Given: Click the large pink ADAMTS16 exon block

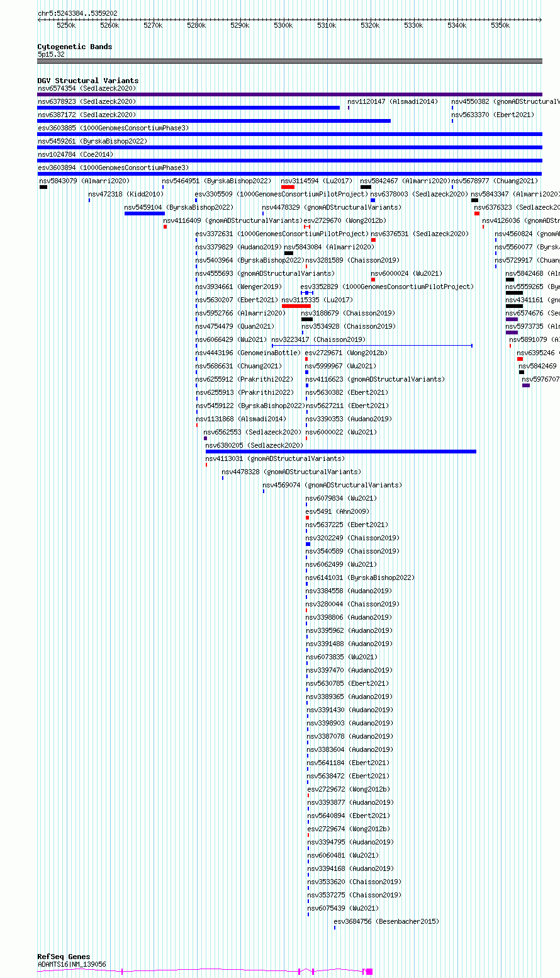Looking at the screenshot, I should 369,972.
